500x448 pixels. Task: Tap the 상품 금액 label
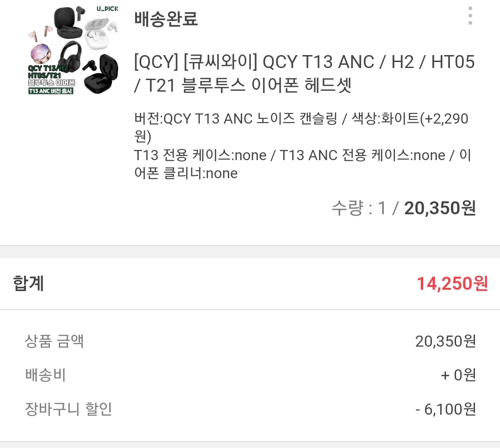[x=54, y=342]
